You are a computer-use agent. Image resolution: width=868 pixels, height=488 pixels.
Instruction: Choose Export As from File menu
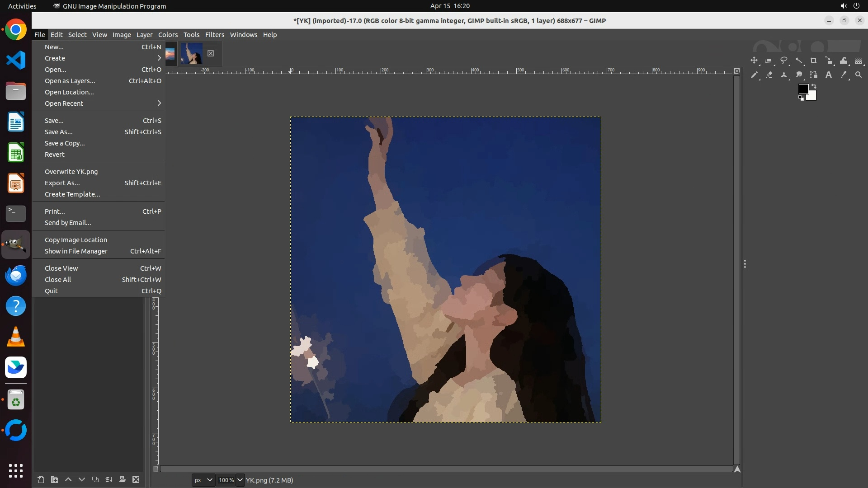[62, 183]
